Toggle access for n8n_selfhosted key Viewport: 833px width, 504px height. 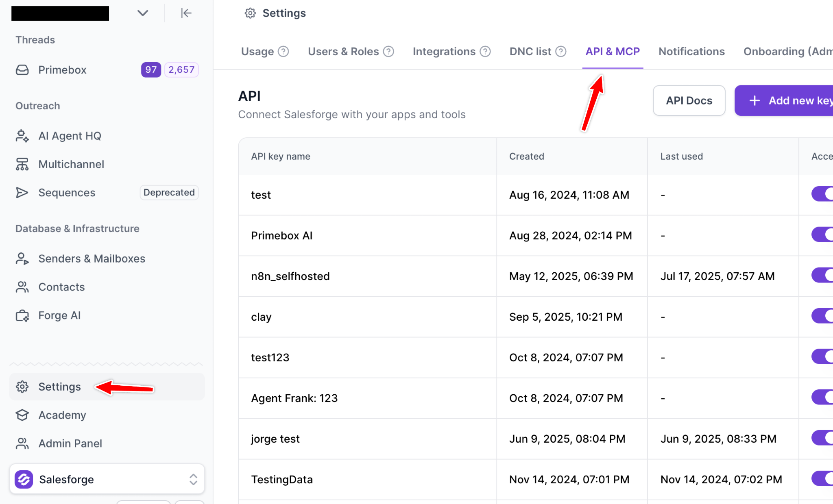coord(822,275)
